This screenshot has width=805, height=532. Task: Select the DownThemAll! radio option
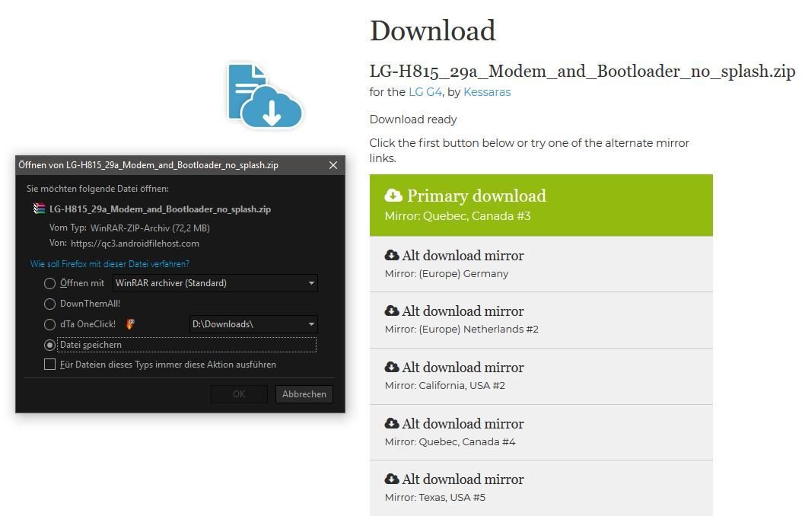[x=49, y=304]
